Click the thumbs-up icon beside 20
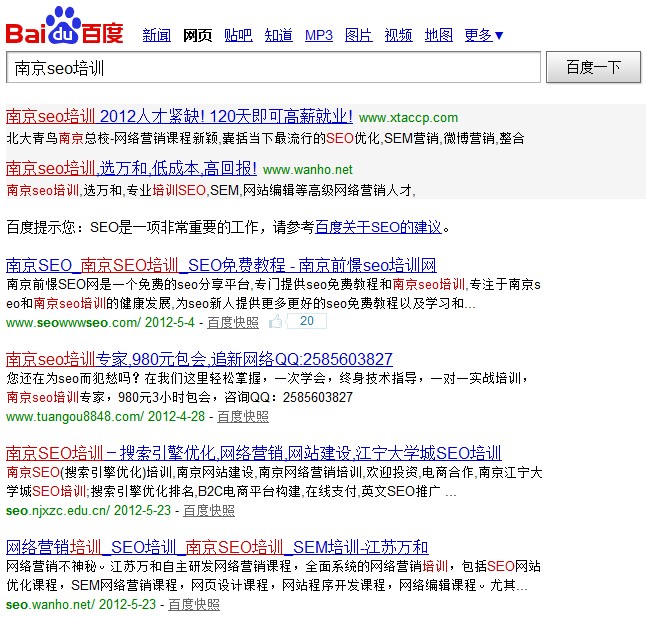The width and height of the screenshot is (646, 618). pos(275,321)
